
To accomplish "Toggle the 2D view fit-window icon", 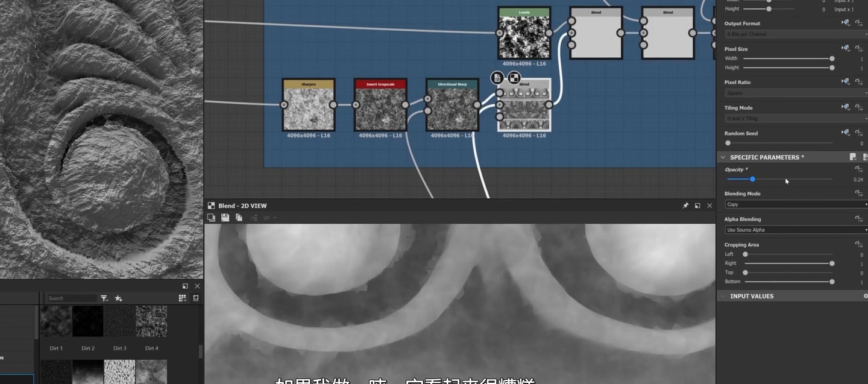I will tap(212, 218).
